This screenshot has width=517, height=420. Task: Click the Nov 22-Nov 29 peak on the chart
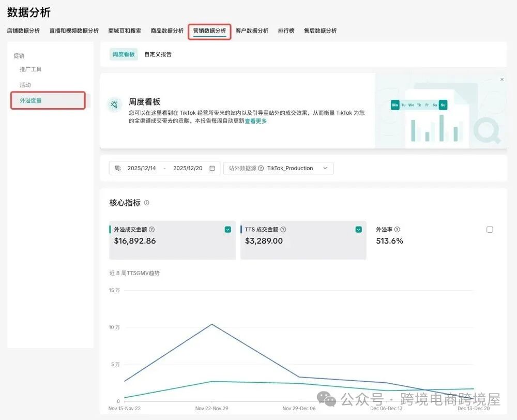click(x=212, y=324)
